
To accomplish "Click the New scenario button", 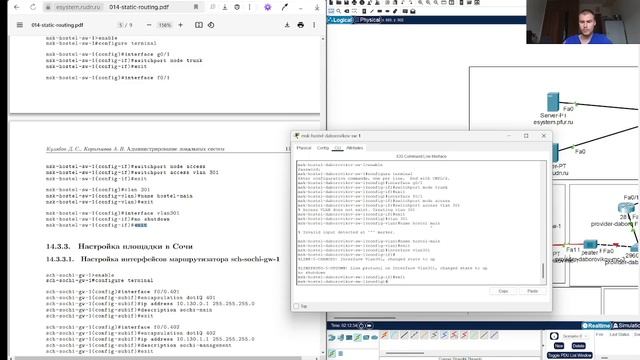I will pyautogui.click(x=559, y=346).
